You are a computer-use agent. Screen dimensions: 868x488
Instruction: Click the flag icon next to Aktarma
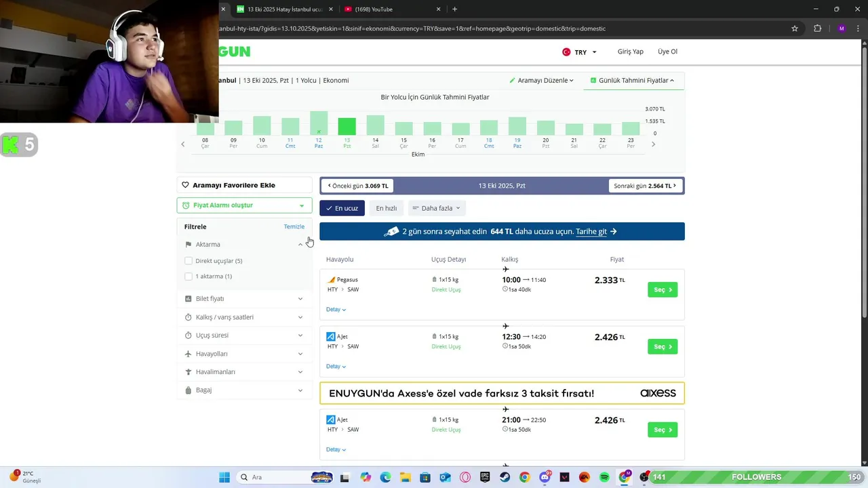[x=189, y=245]
